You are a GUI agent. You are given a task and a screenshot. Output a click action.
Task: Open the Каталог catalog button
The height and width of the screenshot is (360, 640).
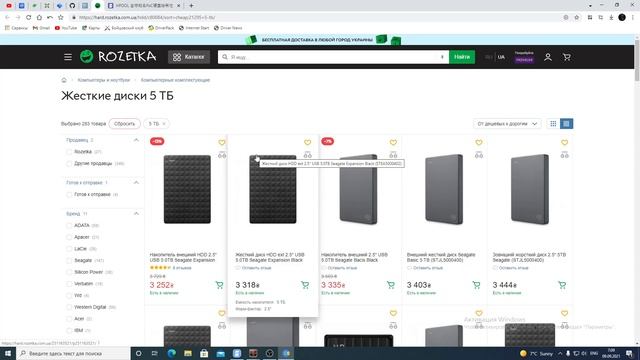coord(189,57)
